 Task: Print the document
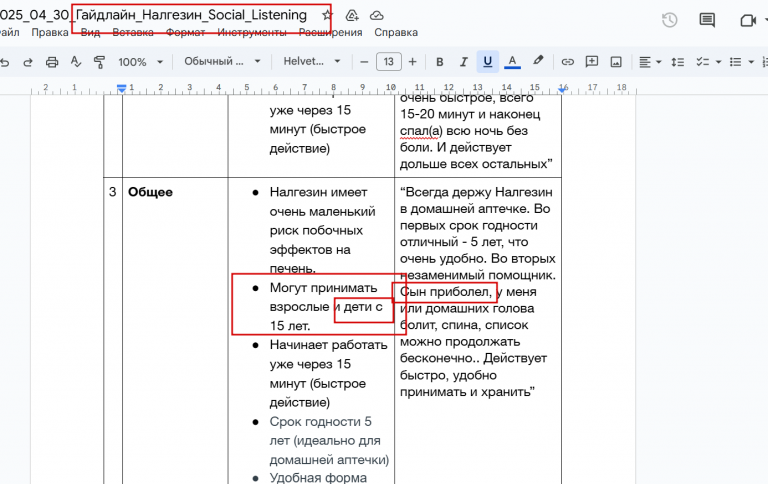pos(52,62)
